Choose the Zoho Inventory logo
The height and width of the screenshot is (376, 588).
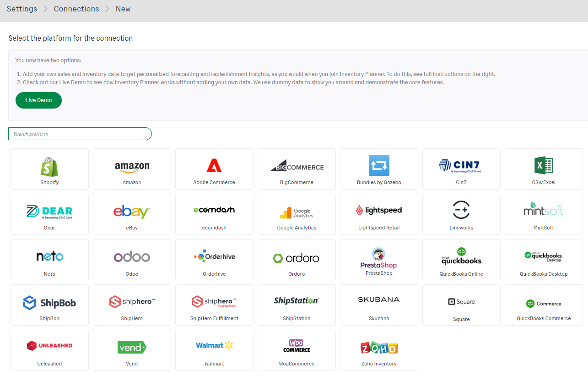click(x=379, y=348)
